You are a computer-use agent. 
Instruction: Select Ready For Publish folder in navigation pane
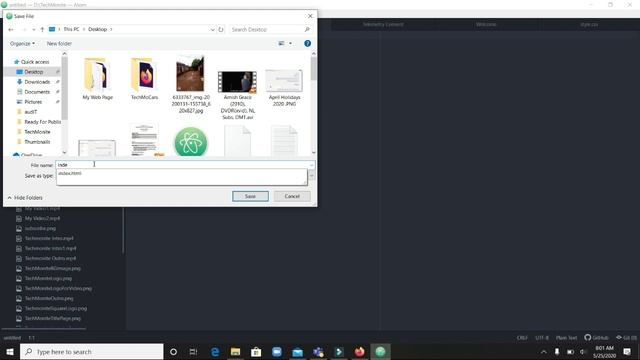pos(42,122)
